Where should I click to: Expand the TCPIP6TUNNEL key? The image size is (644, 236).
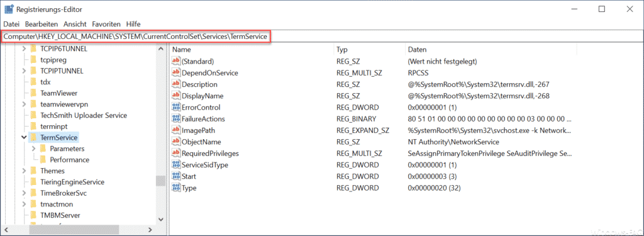[25, 49]
